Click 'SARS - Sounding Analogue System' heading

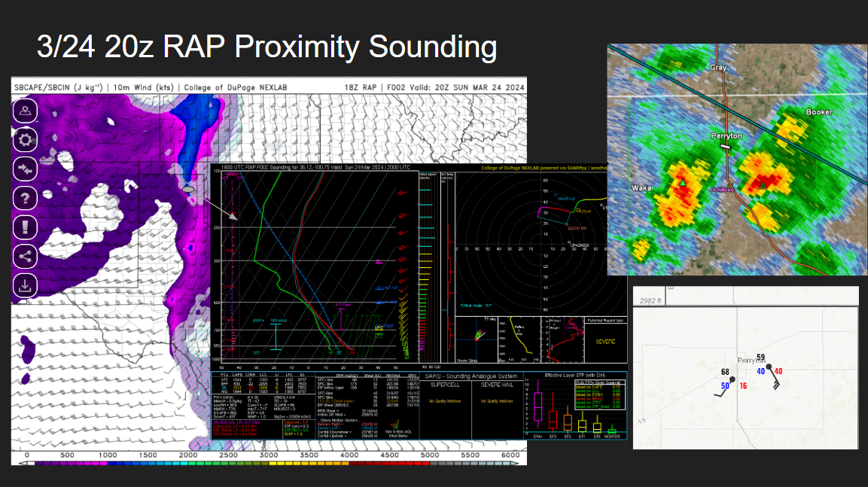point(471,376)
